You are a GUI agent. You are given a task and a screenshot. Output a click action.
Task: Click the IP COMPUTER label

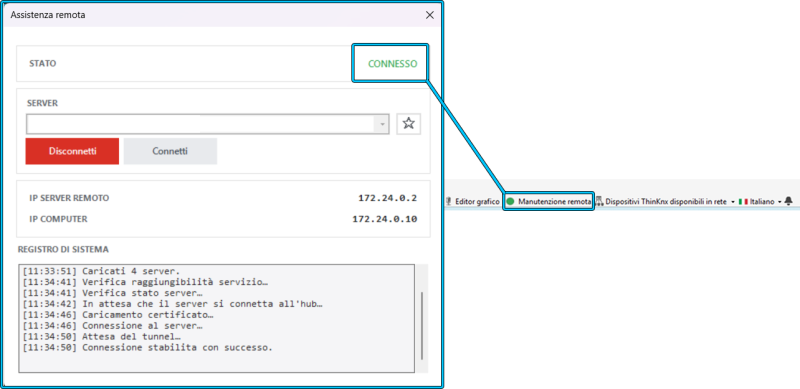59,219
